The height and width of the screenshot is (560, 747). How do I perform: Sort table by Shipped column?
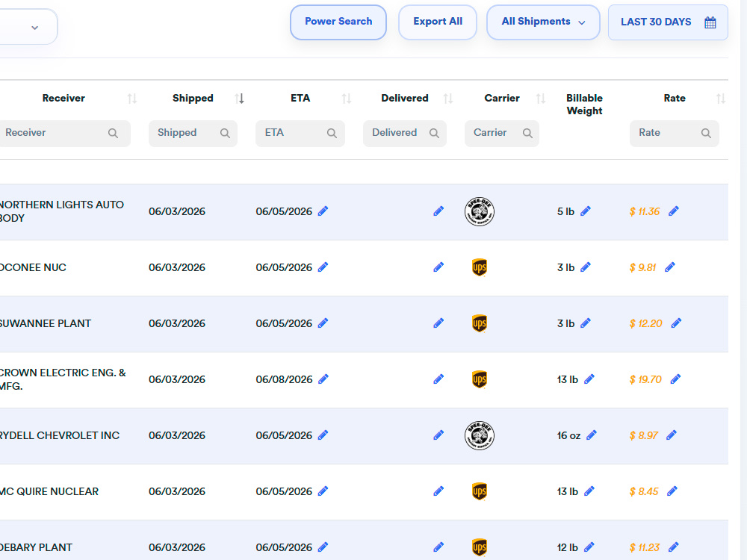(x=239, y=99)
